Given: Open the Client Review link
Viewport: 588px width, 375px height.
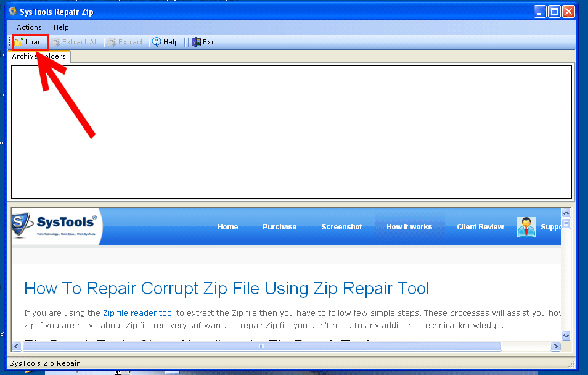Looking at the screenshot, I should (480, 226).
